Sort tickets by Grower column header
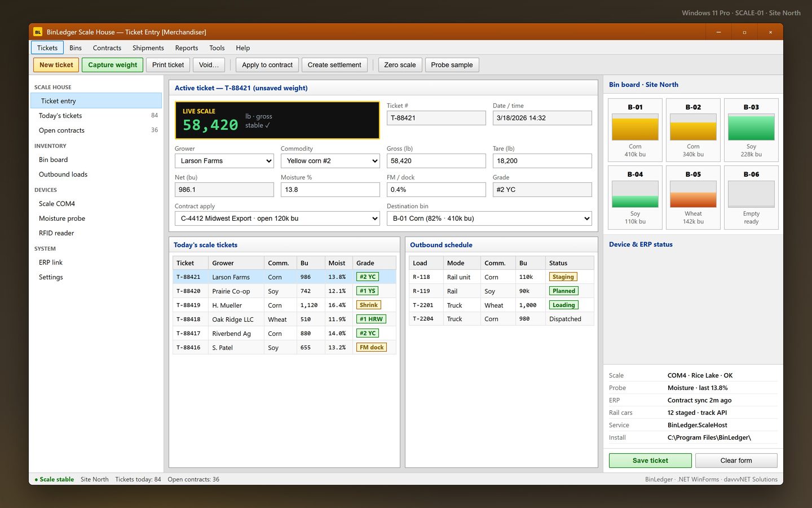Image resolution: width=812 pixels, height=508 pixels. [x=236, y=263]
